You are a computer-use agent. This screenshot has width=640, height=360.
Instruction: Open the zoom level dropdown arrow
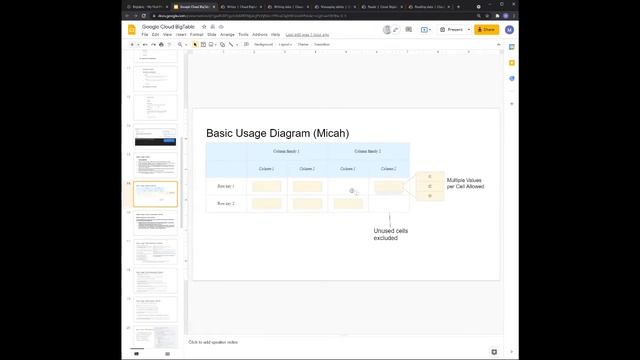click(x=186, y=44)
